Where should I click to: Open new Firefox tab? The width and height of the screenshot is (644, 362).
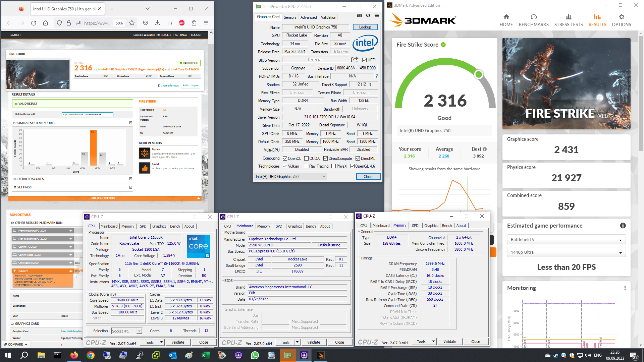click(x=112, y=9)
